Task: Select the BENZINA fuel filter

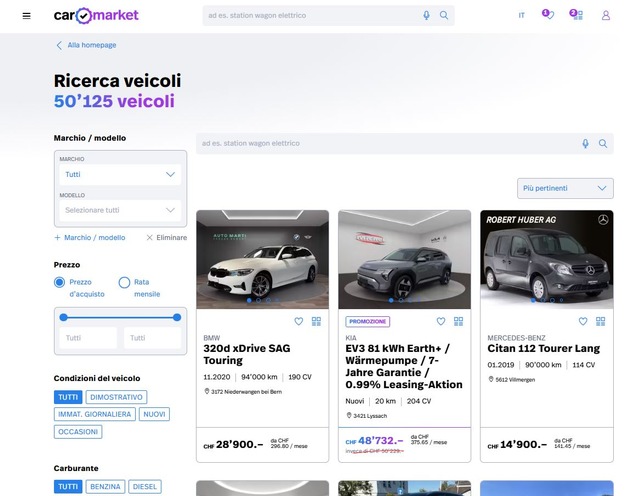Action: click(105, 487)
